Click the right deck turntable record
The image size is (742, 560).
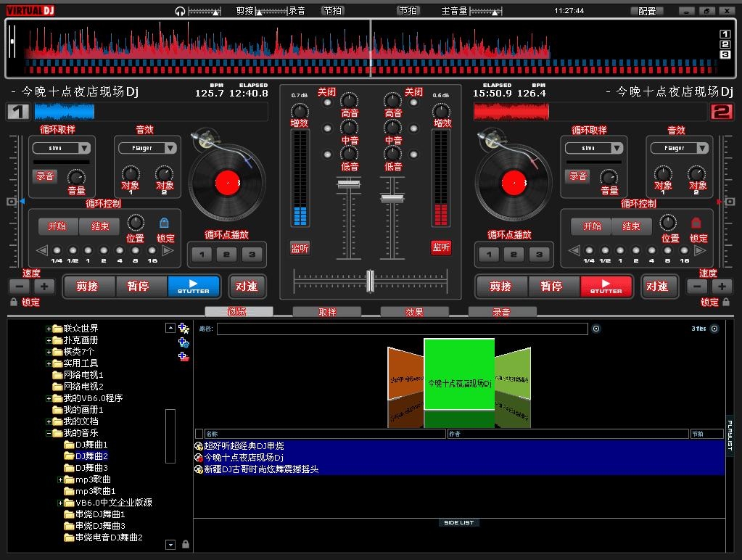[x=514, y=183]
